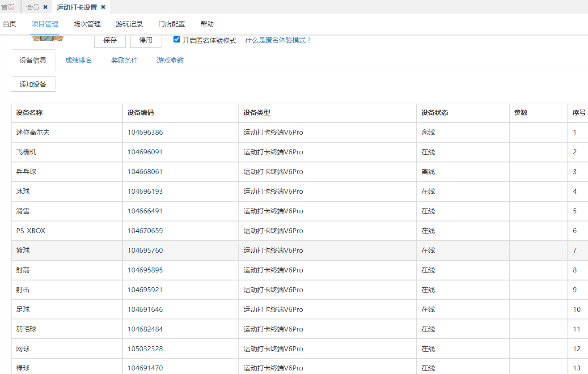Viewport: 588px width, 374px height.
Task: Click the 参数 column header
Action: pos(539,113)
